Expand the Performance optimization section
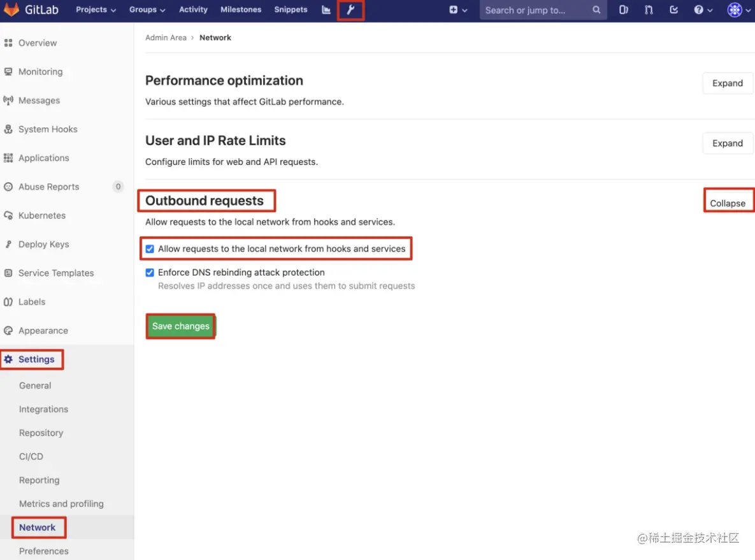The height and width of the screenshot is (560, 755). tap(728, 83)
